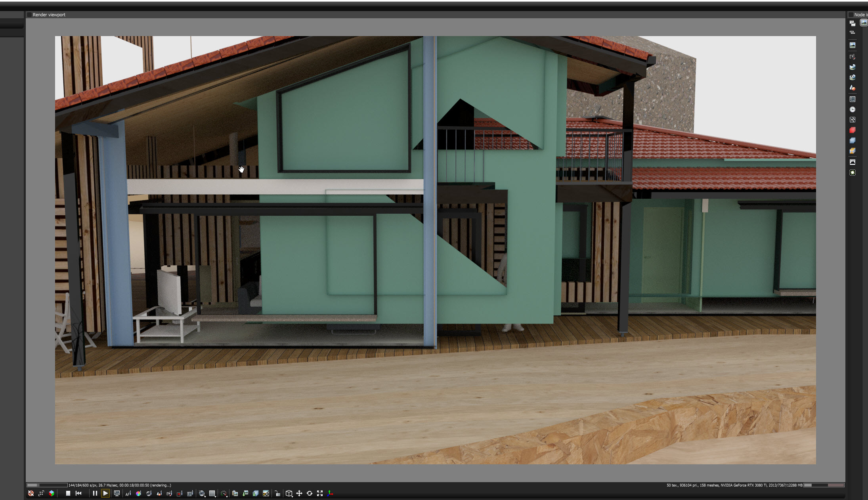868x500 pixels.
Task: Click the render region picker icon
Action: (180, 493)
